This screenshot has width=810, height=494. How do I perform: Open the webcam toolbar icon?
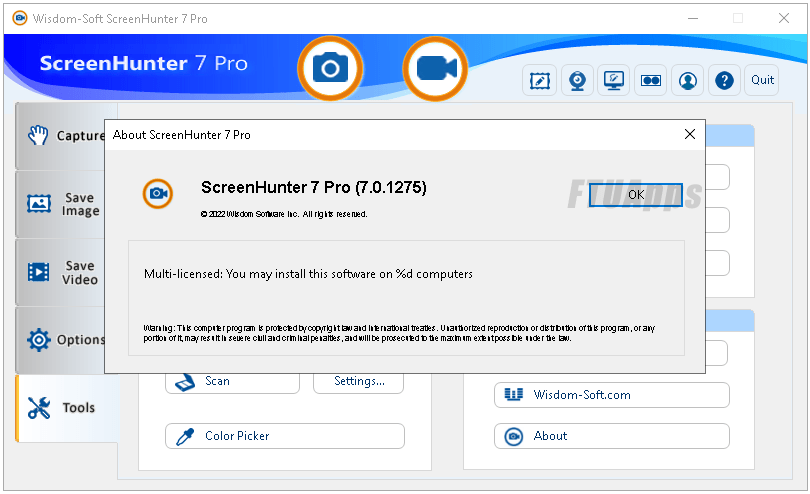[577, 80]
